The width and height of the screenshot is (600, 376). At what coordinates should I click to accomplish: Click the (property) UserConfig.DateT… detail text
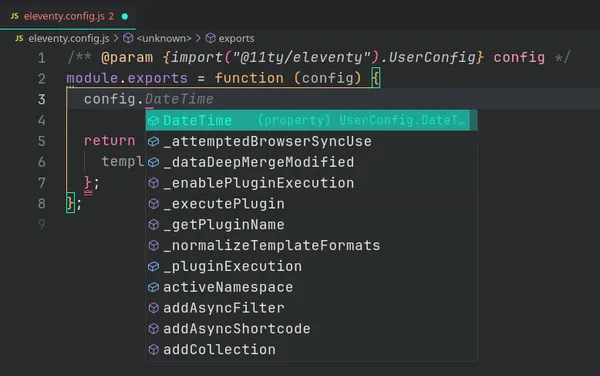coord(361,120)
